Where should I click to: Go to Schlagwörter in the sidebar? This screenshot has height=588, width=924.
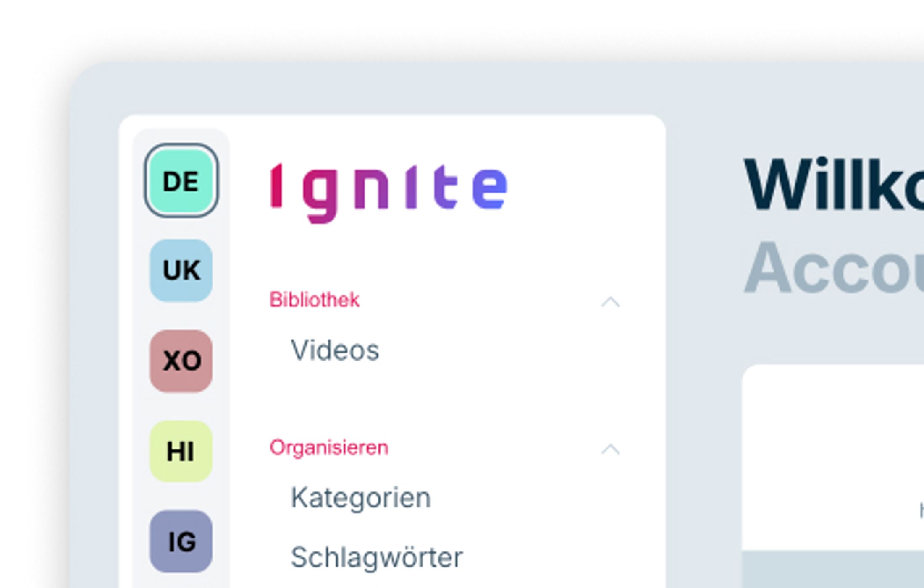click(377, 558)
